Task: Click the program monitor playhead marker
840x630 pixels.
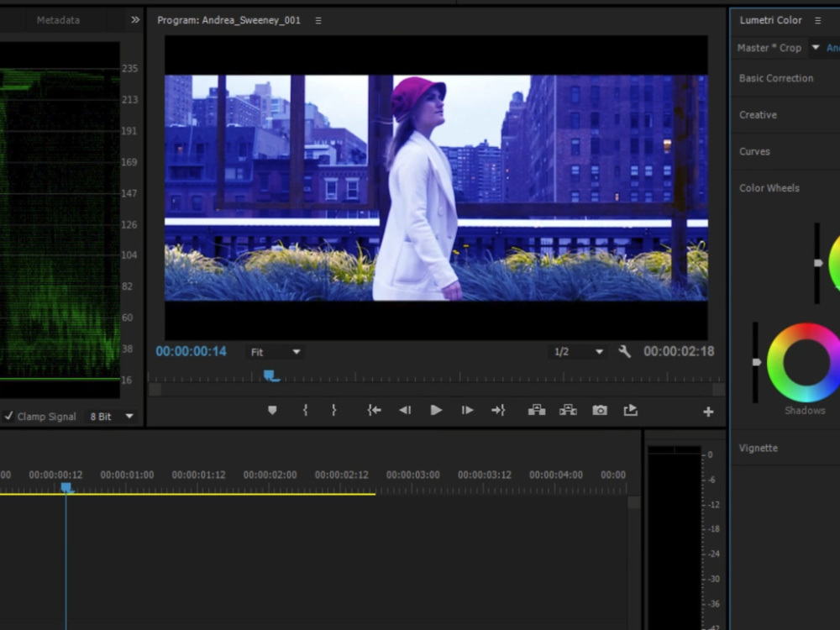Action: [271, 375]
